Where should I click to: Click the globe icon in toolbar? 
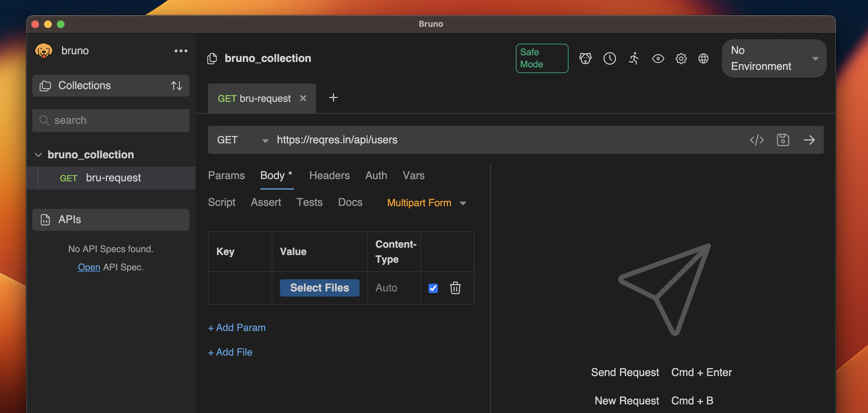(703, 58)
